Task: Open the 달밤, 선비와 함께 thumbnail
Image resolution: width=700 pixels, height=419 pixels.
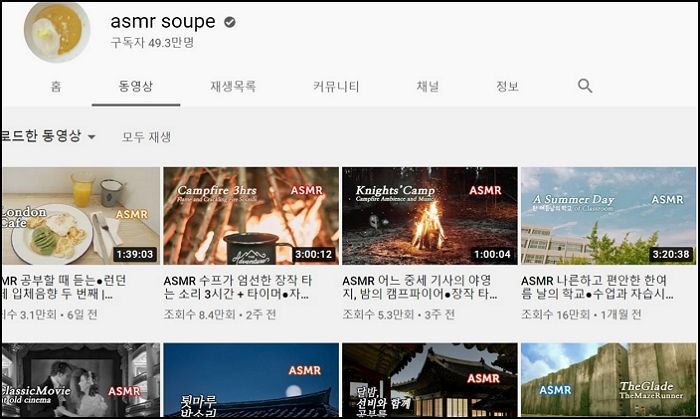Action: tap(430, 380)
